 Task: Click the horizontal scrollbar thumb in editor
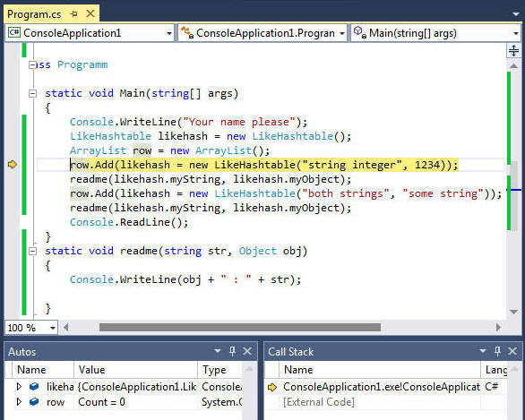click(240, 327)
